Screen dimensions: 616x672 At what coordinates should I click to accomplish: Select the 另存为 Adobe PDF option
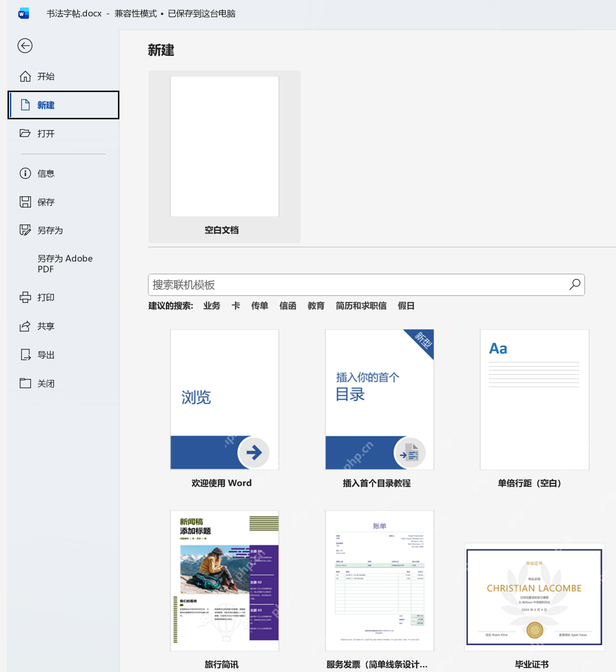tap(63, 264)
